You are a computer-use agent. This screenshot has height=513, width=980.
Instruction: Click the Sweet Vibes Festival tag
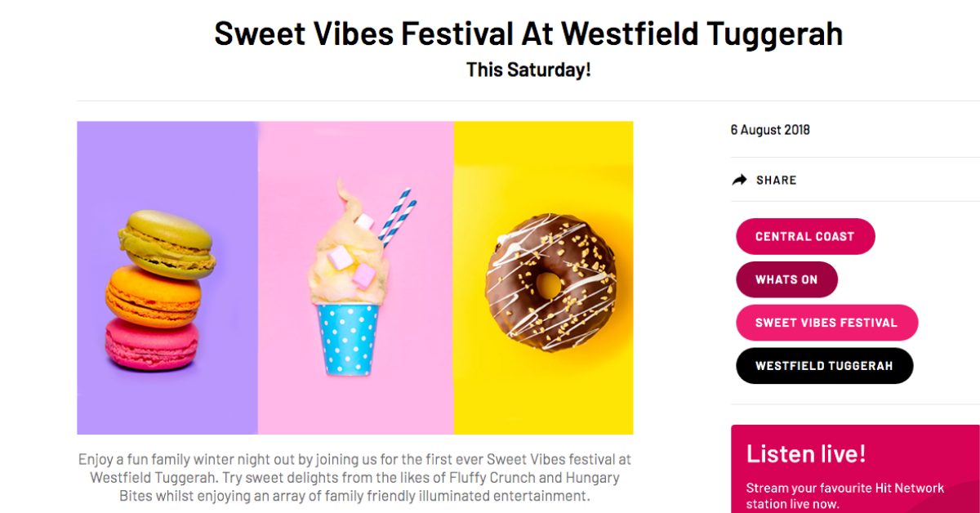(x=826, y=322)
